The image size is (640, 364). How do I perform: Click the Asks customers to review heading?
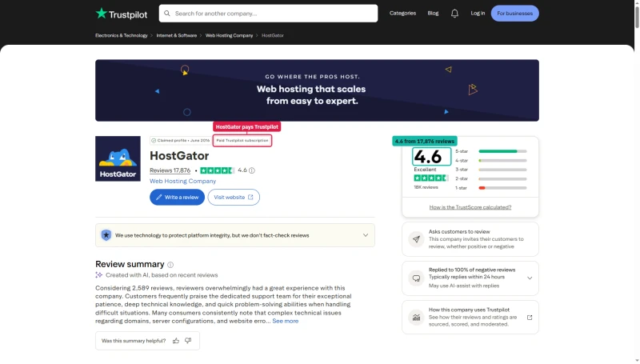459,232
